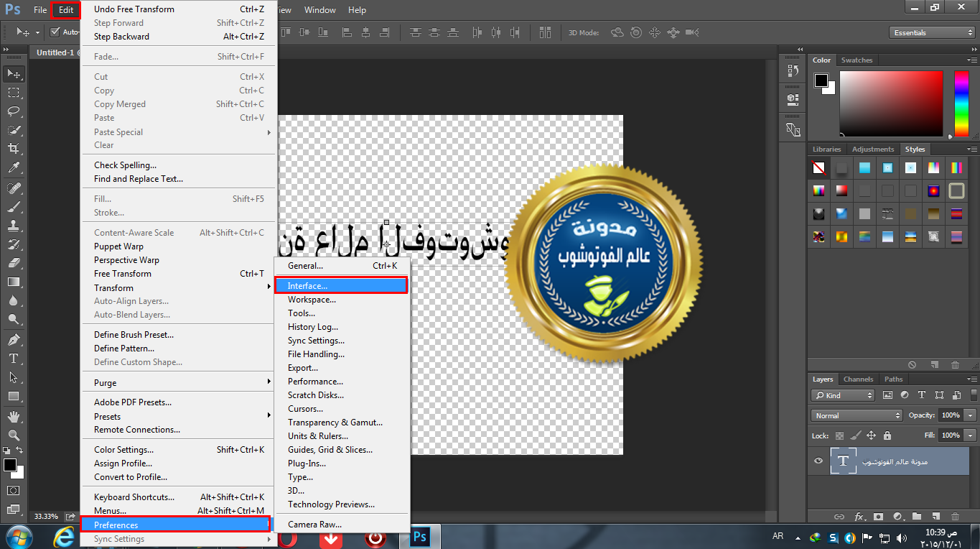This screenshot has width=980, height=549.
Task: Toggle lock transparent pixels
Action: coord(839,435)
